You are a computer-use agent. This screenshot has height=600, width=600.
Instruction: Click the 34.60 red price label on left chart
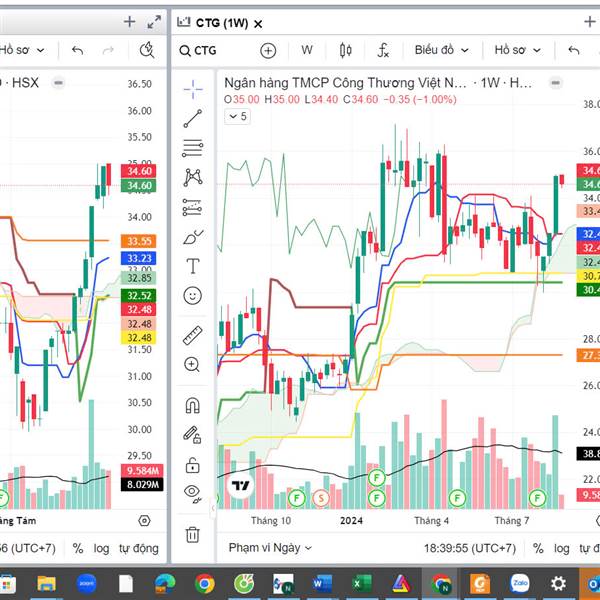(x=139, y=171)
